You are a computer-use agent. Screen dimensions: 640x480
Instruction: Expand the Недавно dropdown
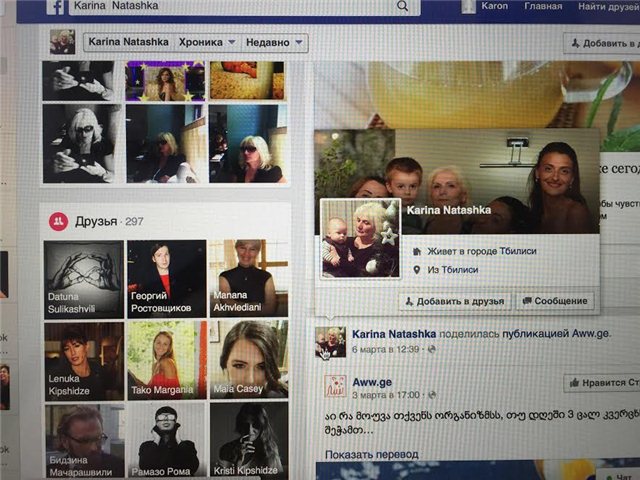[273, 43]
